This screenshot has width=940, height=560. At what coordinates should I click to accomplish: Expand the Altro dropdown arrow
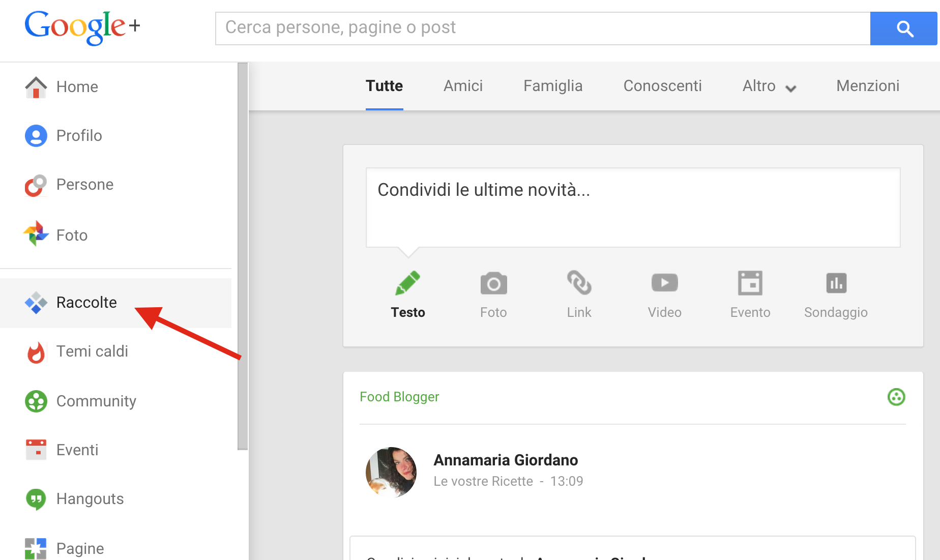(790, 89)
